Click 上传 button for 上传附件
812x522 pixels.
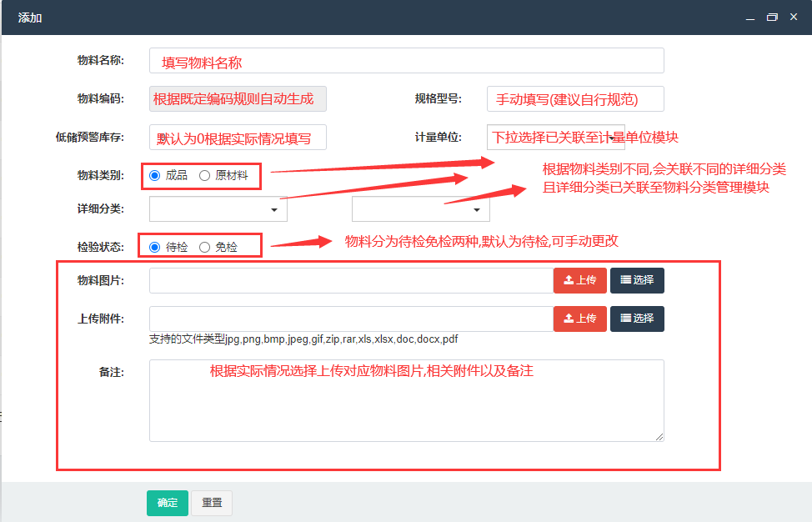[x=580, y=319]
